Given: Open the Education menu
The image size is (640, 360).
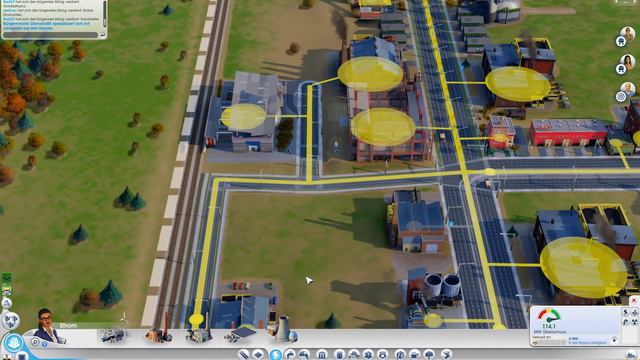Looking at the screenshot, I should tap(400, 355).
